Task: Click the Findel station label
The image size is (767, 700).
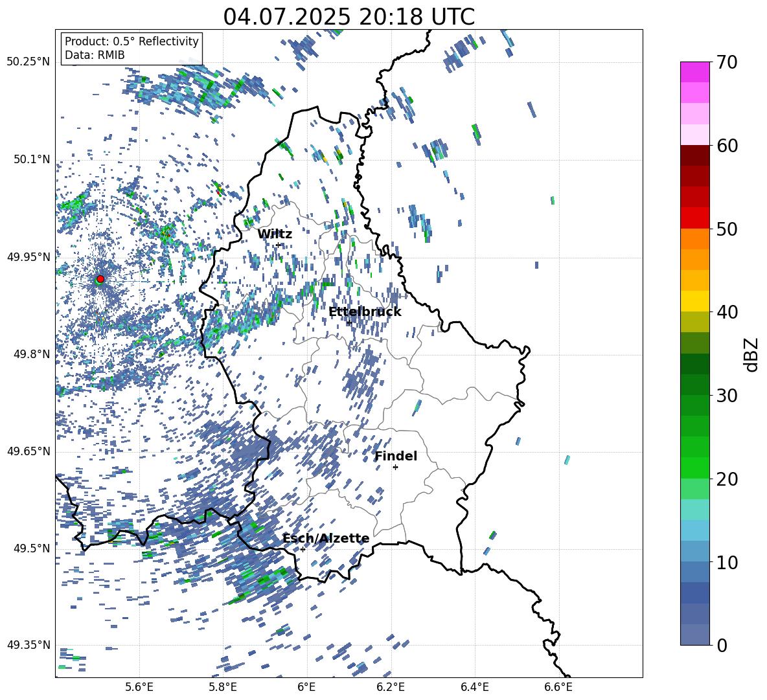Action: 396,456
